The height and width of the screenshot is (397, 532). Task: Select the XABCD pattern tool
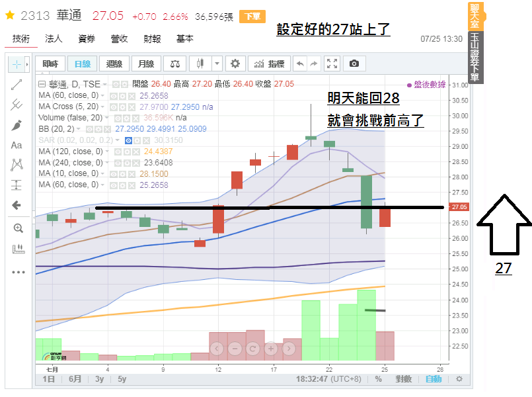tap(17, 165)
